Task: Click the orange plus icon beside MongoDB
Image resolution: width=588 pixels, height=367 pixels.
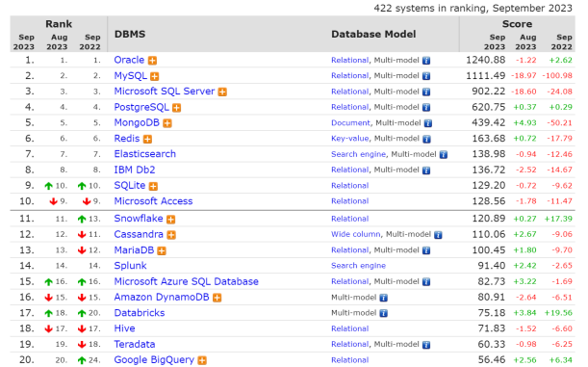Action: [x=167, y=123]
